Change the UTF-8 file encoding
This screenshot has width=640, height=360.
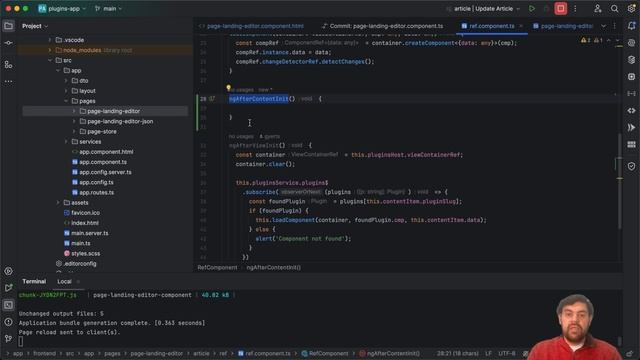tap(507, 353)
